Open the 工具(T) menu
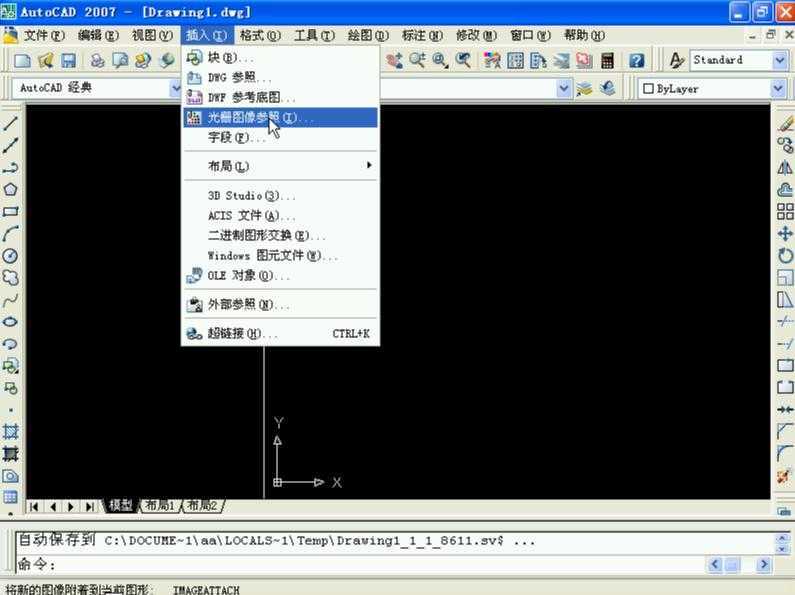The width and height of the screenshot is (795, 595). click(x=314, y=35)
